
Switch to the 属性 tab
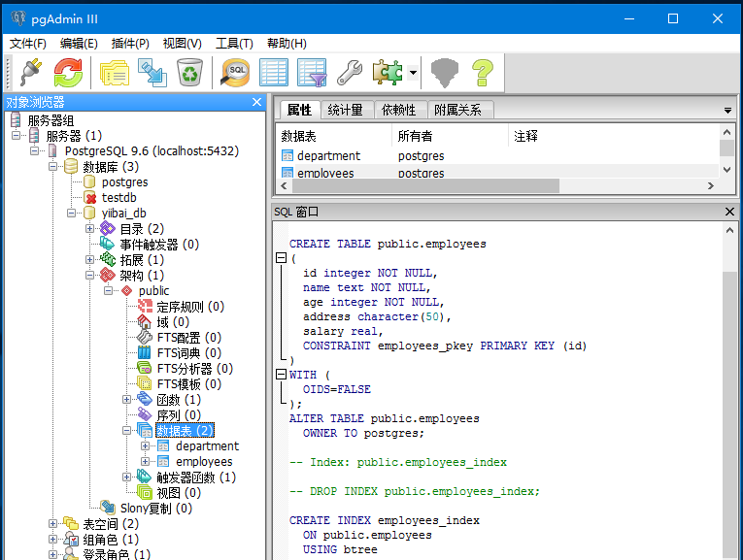point(299,110)
